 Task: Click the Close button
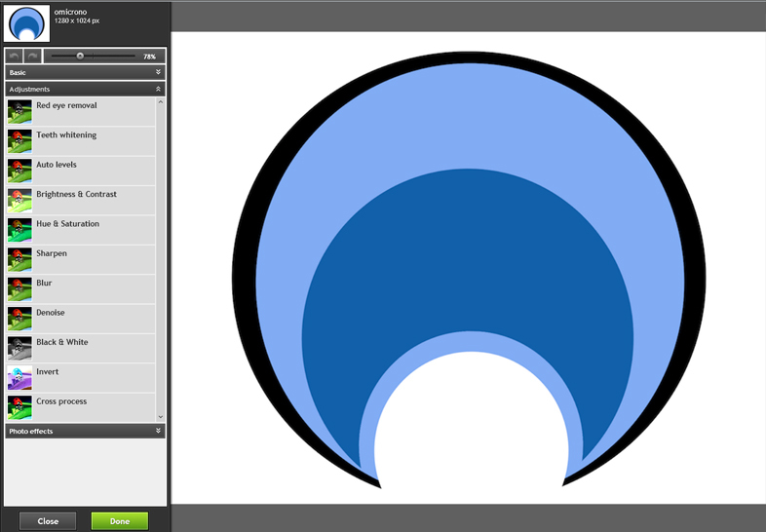click(x=48, y=521)
